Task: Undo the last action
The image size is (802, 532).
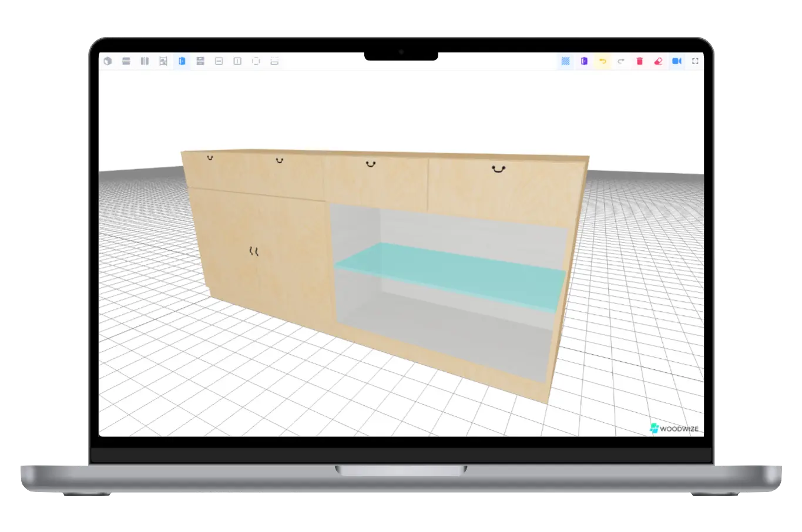Action: pyautogui.click(x=602, y=61)
